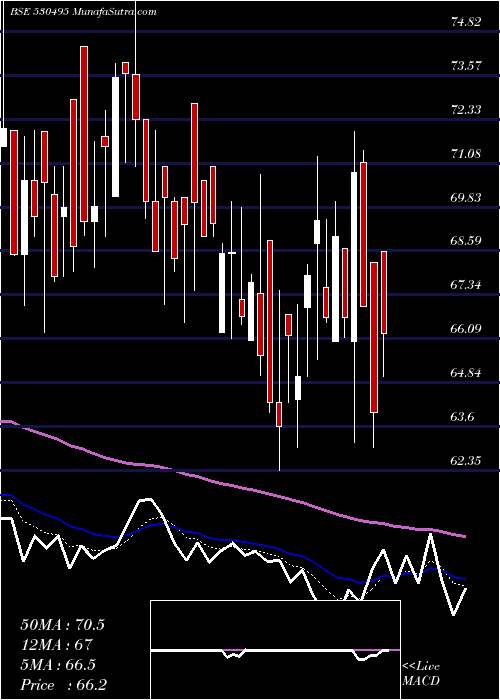Click the purple 50MA line at its right end
This screenshot has height=700, width=500.
[464, 536]
